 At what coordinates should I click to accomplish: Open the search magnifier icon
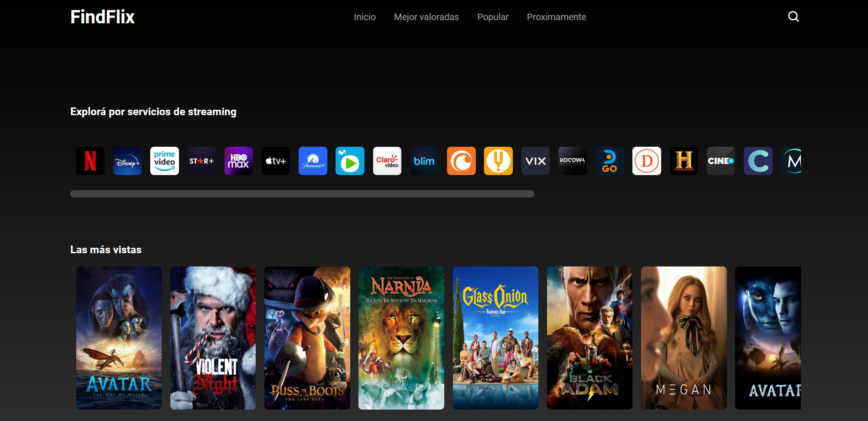[794, 16]
